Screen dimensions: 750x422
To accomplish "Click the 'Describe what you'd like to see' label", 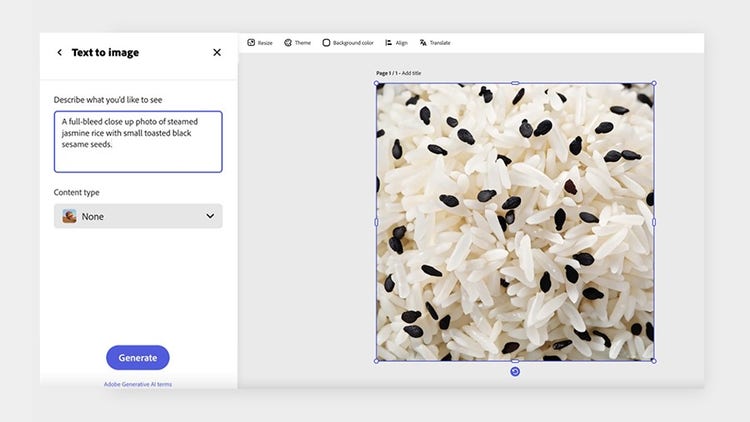I will [x=108, y=100].
